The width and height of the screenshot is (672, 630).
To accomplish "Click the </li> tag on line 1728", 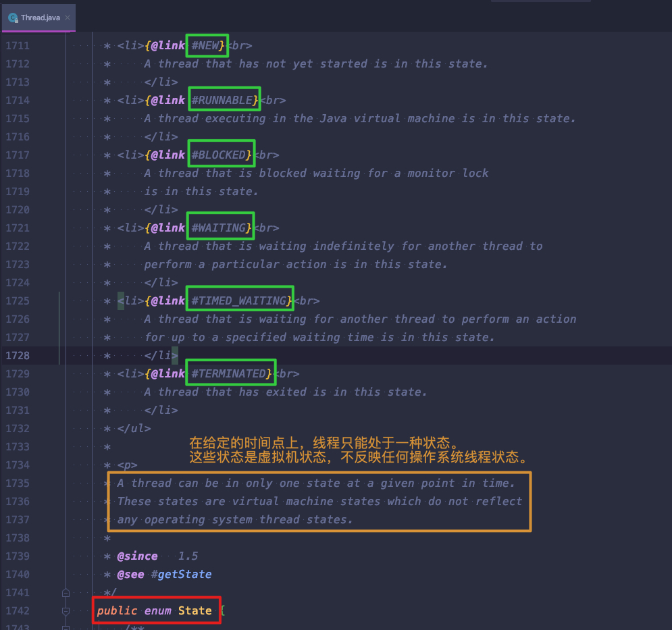I will point(161,355).
